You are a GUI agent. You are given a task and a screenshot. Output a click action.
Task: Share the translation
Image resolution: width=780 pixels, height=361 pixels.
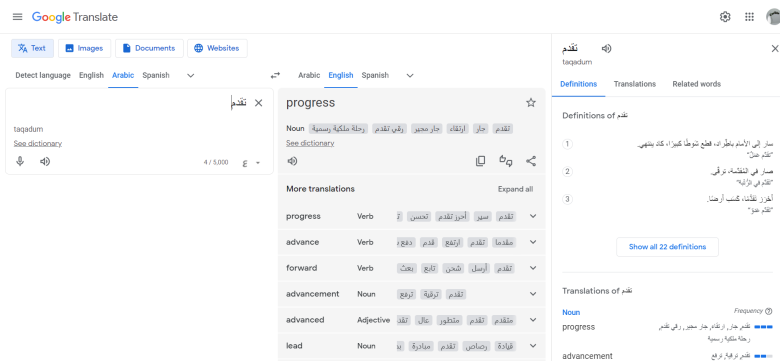[531, 161]
